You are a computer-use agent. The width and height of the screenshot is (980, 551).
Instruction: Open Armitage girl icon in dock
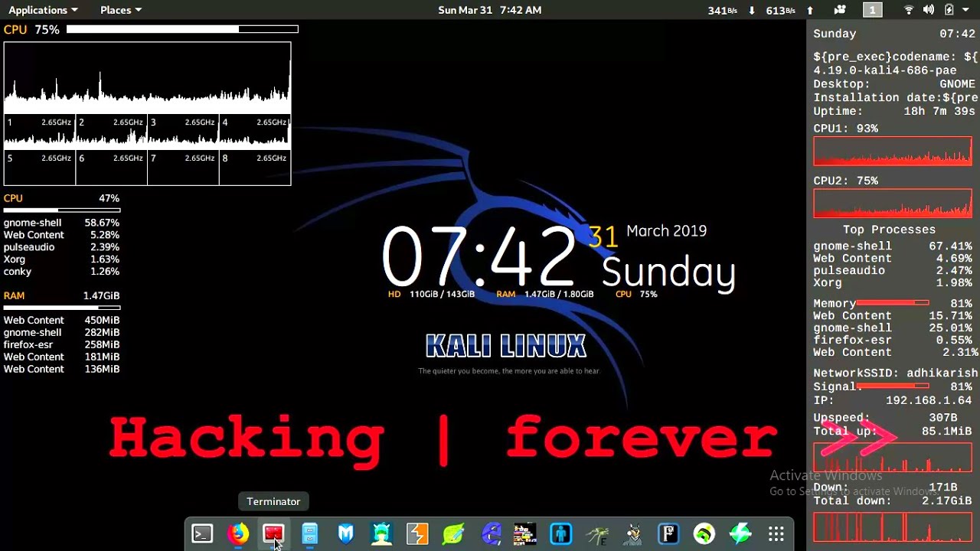[x=381, y=533]
